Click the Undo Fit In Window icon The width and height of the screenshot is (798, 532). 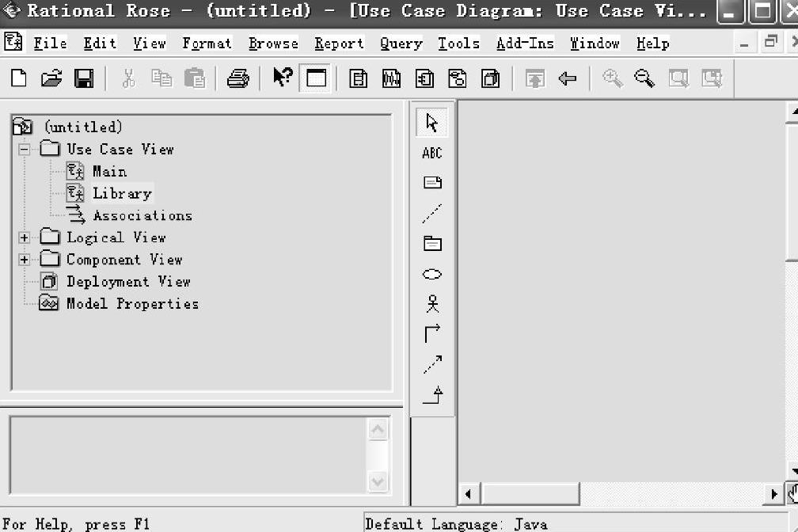pos(712,78)
